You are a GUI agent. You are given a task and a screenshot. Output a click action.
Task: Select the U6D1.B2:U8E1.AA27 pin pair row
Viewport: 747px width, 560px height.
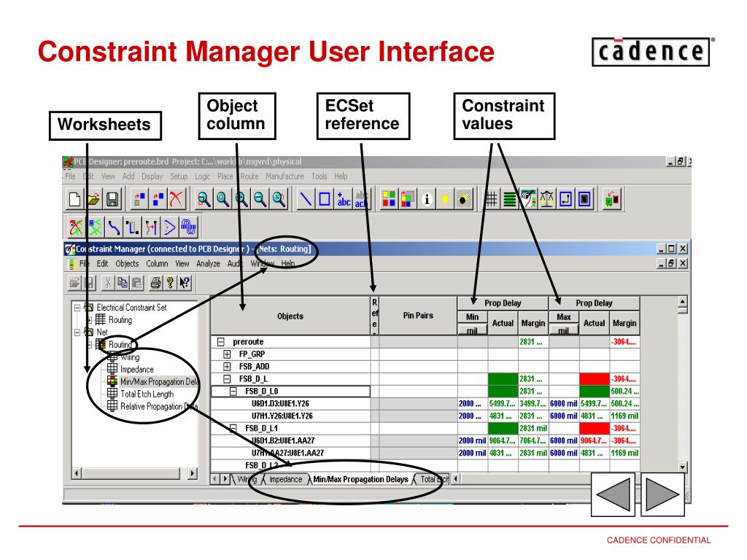290,441
